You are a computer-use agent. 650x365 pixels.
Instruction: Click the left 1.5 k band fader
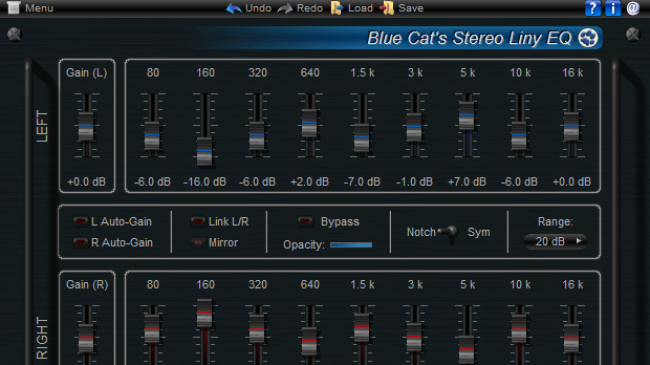[x=361, y=137]
